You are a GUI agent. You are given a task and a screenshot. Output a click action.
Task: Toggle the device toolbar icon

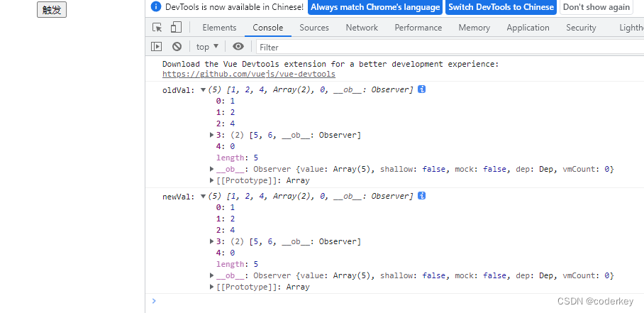pos(176,28)
